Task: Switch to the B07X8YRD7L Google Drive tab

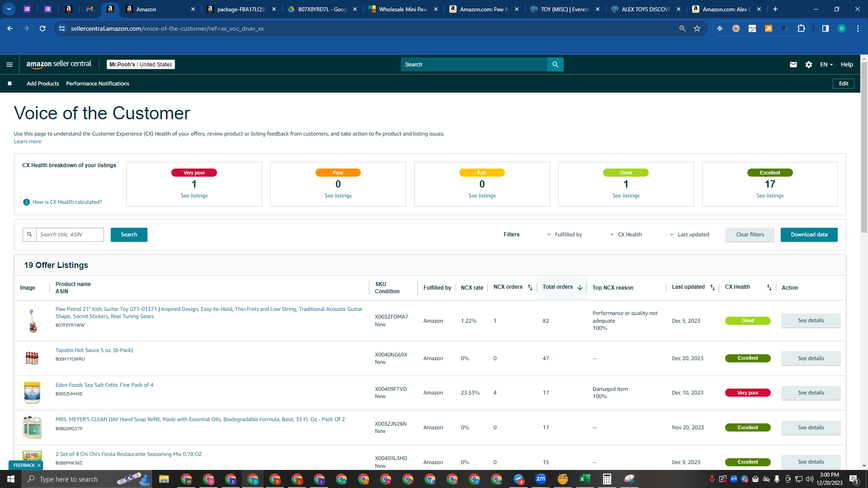Action: tap(322, 9)
